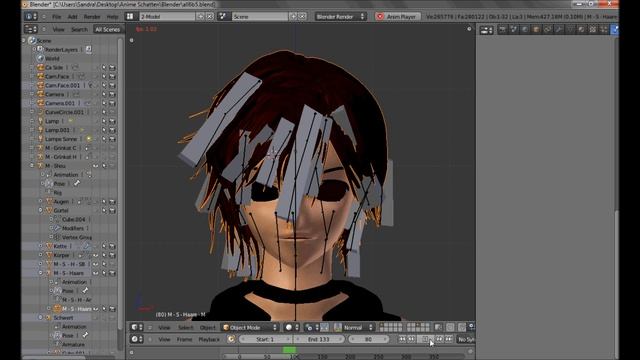Click the Augen mesh icon

click(x=49, y=201)
